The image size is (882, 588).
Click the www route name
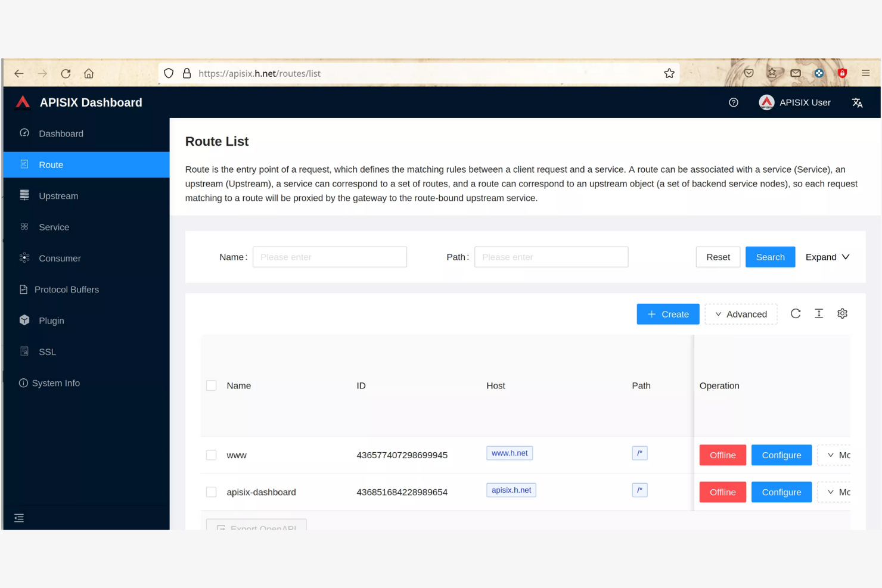[x=237, y=455]
